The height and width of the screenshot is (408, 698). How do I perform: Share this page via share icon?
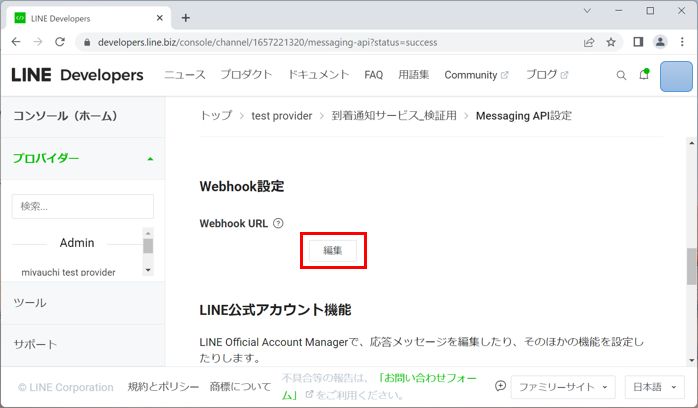589,42
